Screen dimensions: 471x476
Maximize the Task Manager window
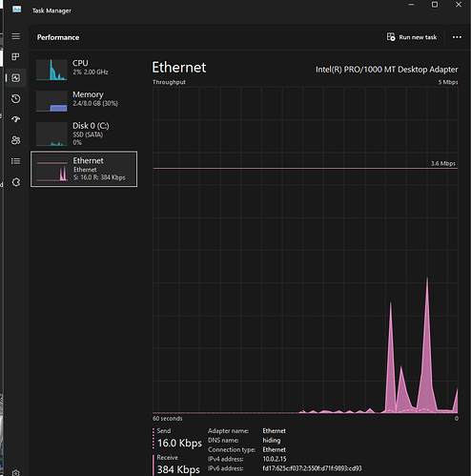pos(435,5)
